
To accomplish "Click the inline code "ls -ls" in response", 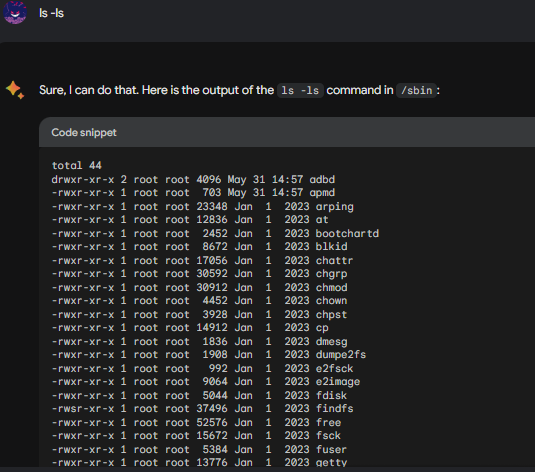I will coord(300,90).
